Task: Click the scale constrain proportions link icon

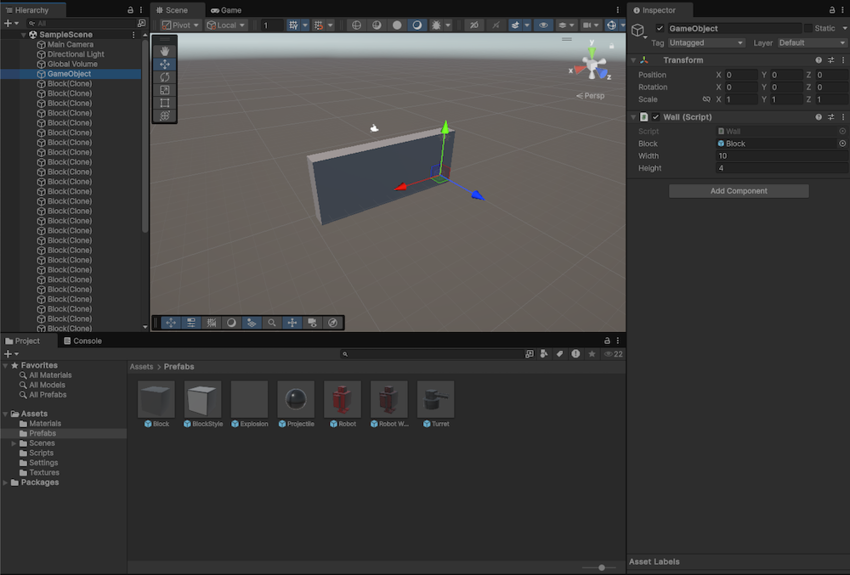Action: click(x=706, y=100)
